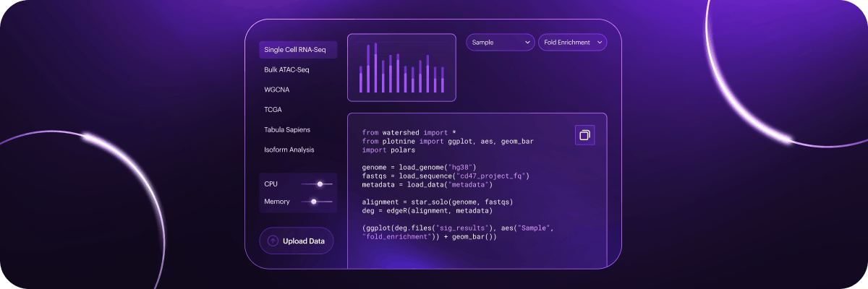Viewport: 868px width, 289px height.
Task: Adjust the CPU slider handle
Action: [x=320, y=184]
